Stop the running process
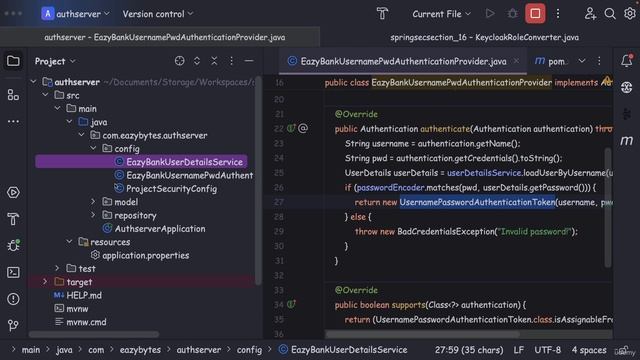The image size is (640, 360). (535, 14)
